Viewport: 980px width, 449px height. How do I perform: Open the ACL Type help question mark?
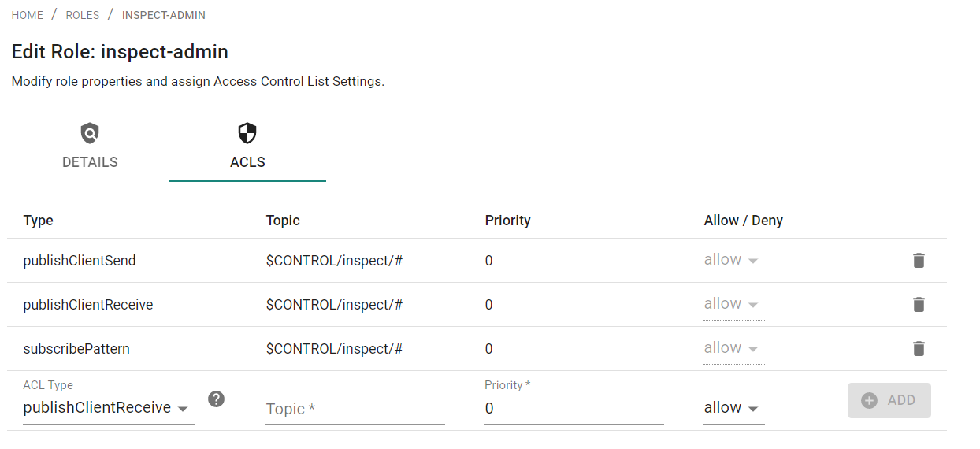[x=217, y=399]
